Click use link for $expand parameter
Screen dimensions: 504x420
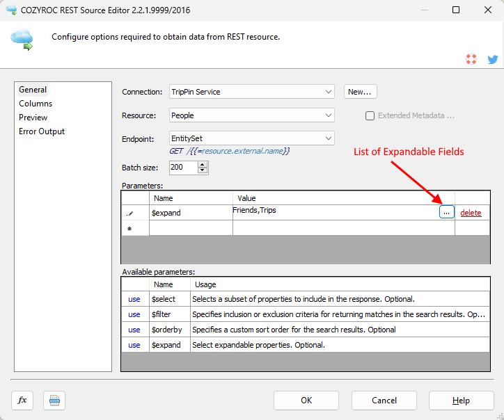[x=134, y=345]
